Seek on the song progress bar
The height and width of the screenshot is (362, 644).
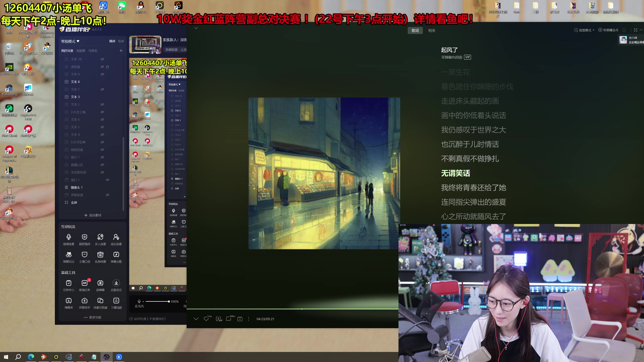(292, 309)
